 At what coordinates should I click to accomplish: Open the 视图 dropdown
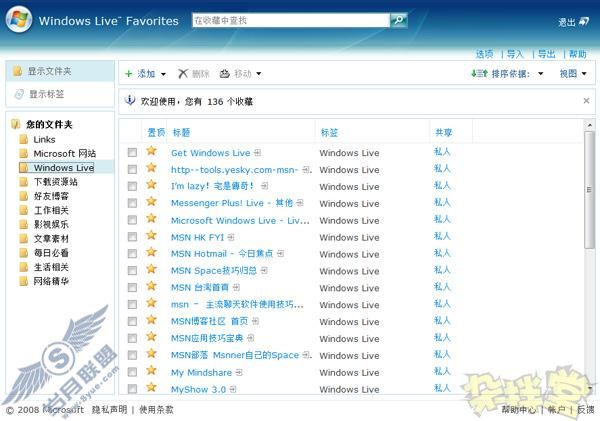click(573, 73)
